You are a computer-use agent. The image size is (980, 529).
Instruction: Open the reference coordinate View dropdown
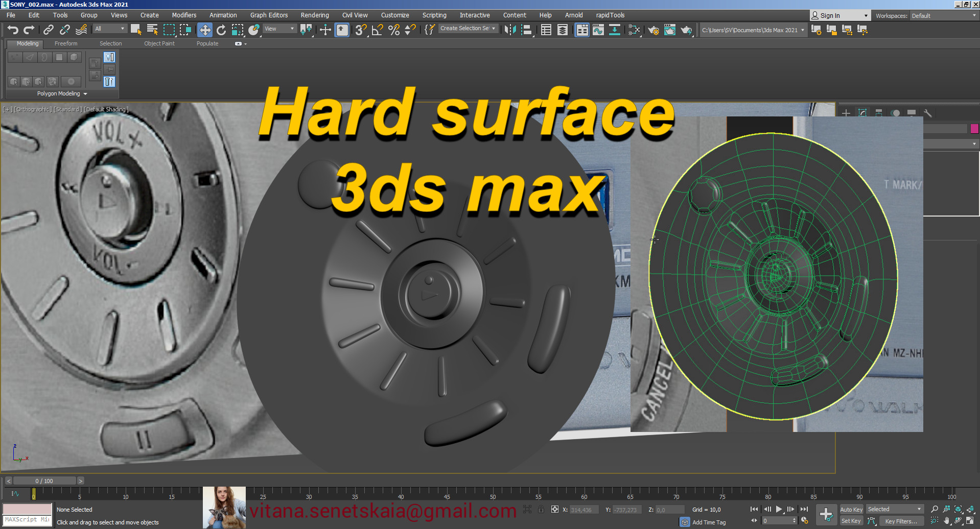(279, 29)
